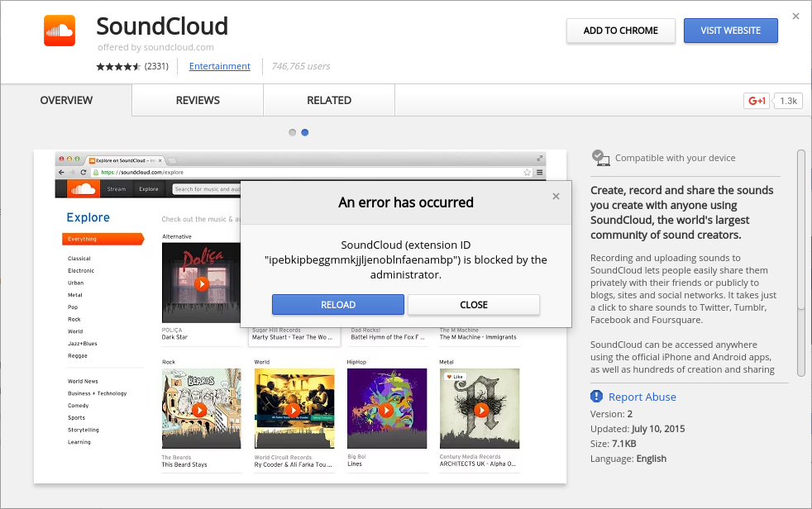This screenshot has width=812, height=509.
Task: Click the ADD TO CHROME button
Action: coord(620,31)
